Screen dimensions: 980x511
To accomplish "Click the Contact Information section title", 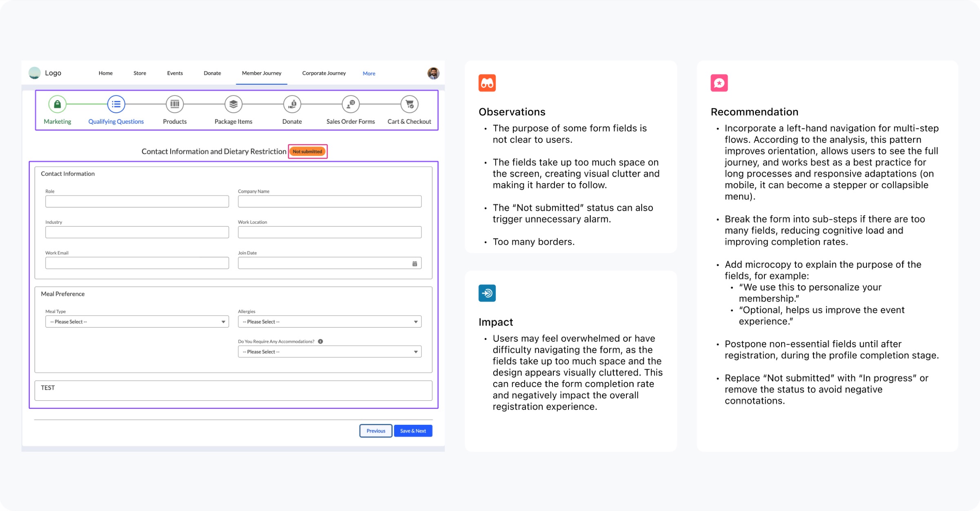I will pyautogui.click(x=68, y=174).
